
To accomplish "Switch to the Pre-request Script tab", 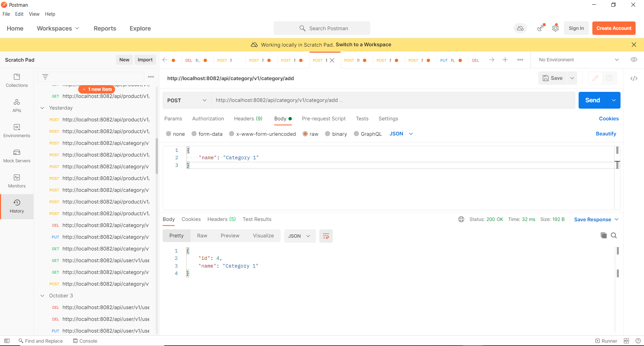I will point(324,119).
